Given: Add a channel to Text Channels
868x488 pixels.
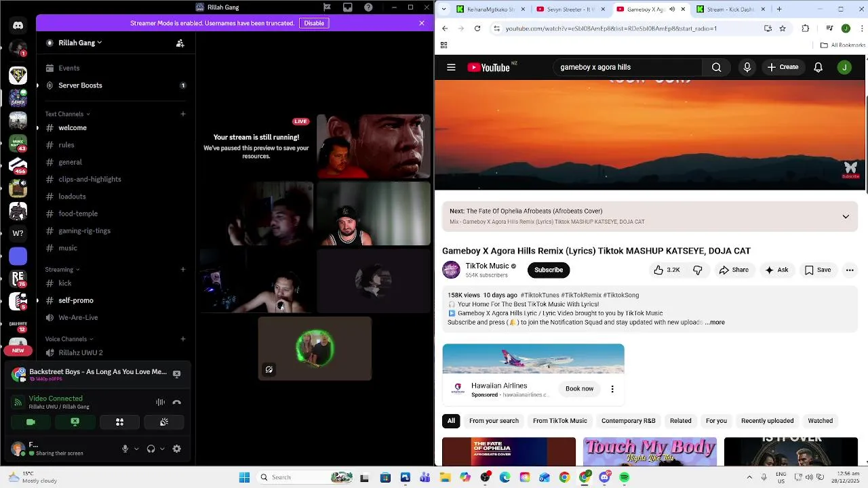Looking at the screenshot, I should (183, 114).
